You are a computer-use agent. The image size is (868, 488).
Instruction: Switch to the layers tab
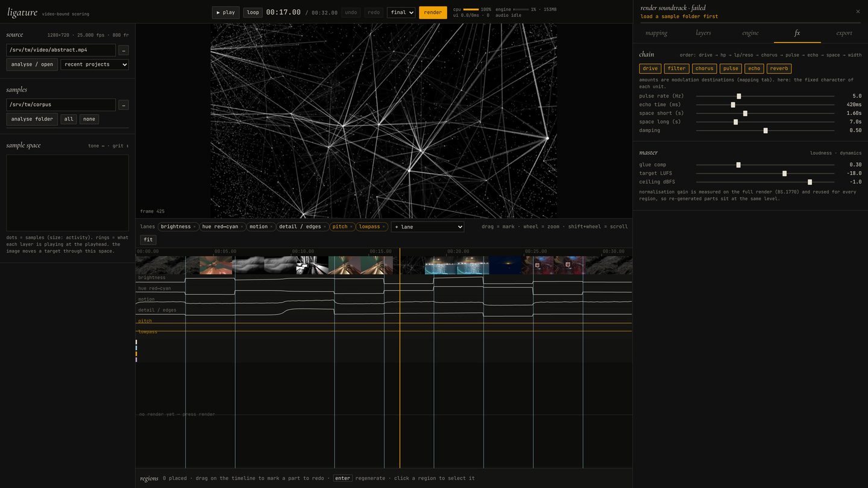[703, 33]
